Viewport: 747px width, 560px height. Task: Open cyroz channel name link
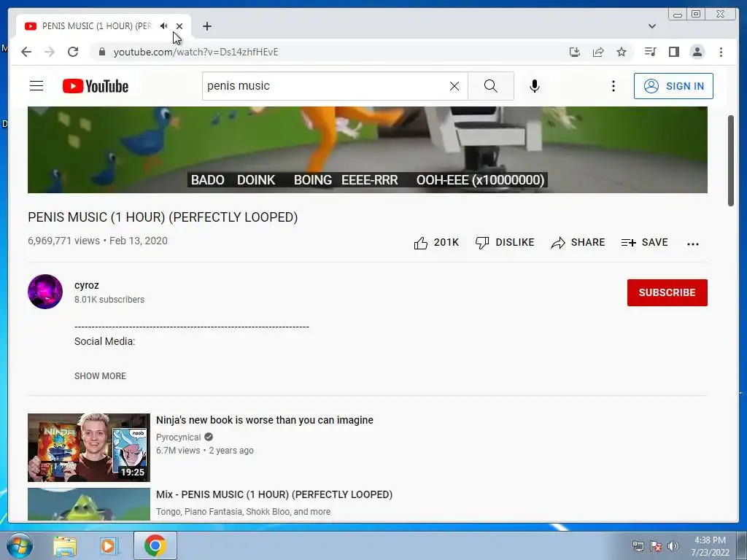[x=87, y=285]
